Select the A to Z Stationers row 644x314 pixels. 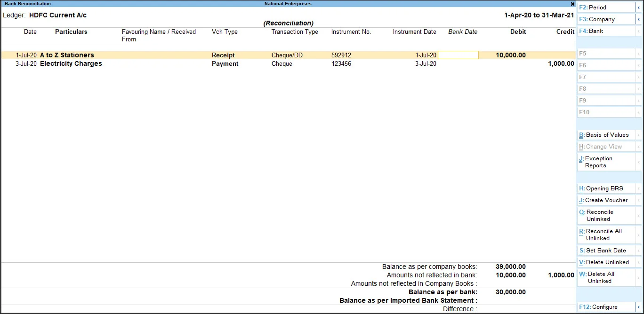pos(288,55)
